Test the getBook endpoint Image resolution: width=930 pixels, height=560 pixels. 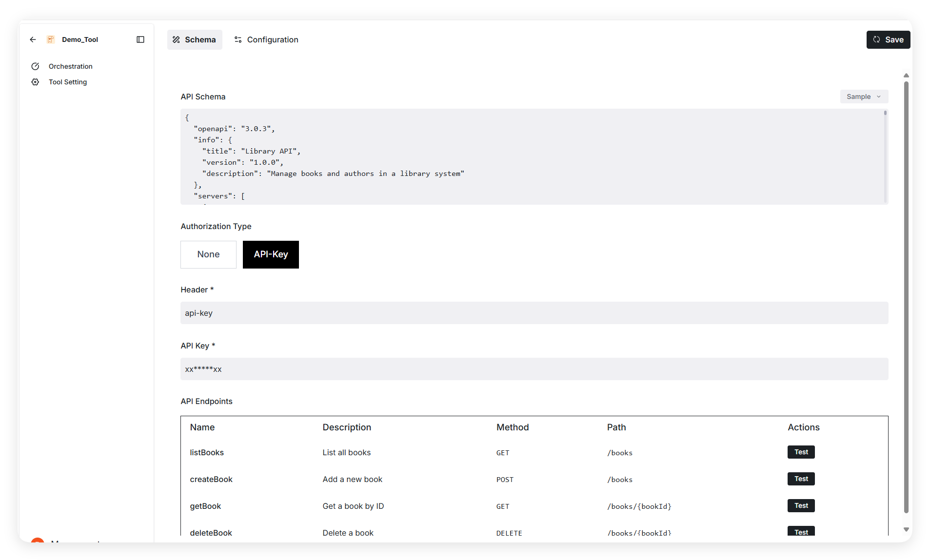click(x=801, y=506)
